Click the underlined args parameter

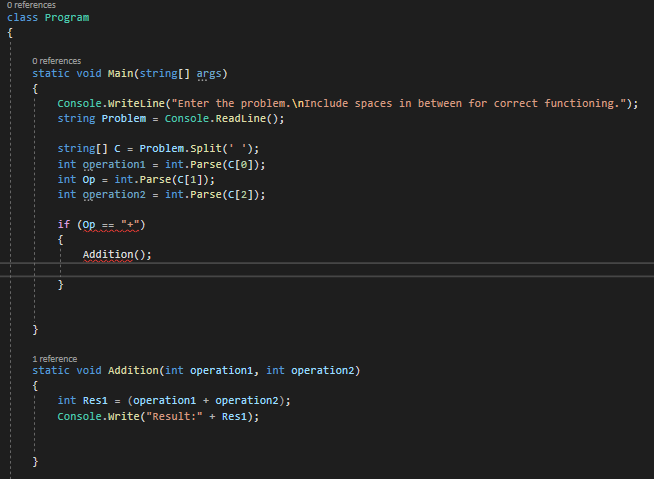pyautogui.click(x=209, y=74)
